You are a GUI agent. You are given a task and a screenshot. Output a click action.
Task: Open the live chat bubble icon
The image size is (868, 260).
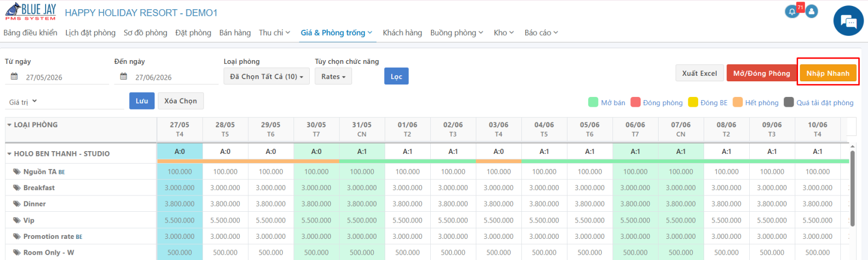(x=848, y=21)
